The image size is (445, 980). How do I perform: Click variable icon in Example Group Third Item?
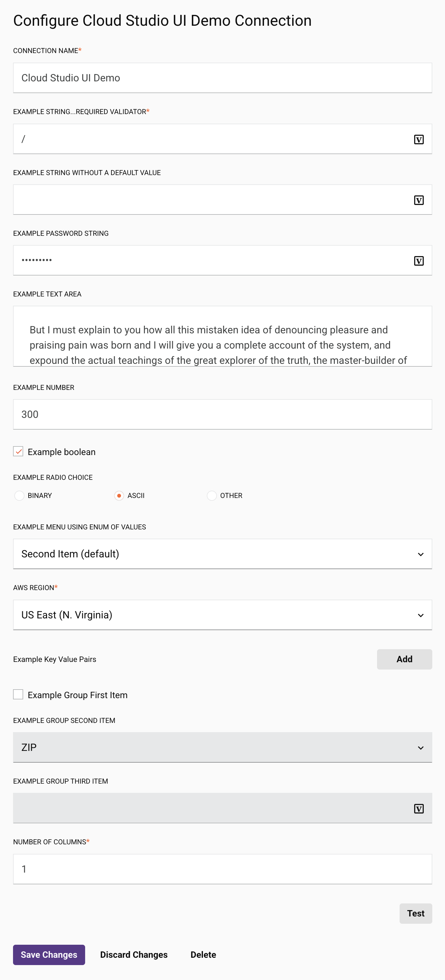[x=419, y=808]
